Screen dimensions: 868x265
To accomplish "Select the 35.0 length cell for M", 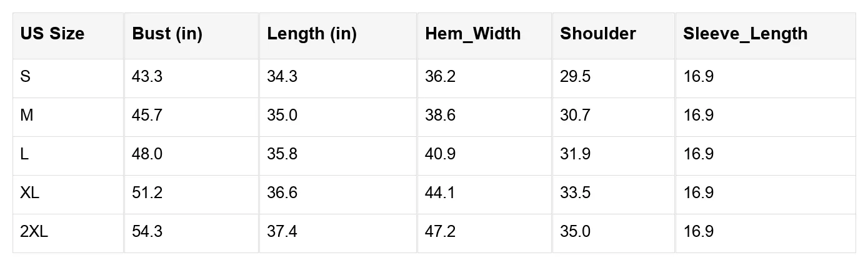I will (x=282, y=116).
